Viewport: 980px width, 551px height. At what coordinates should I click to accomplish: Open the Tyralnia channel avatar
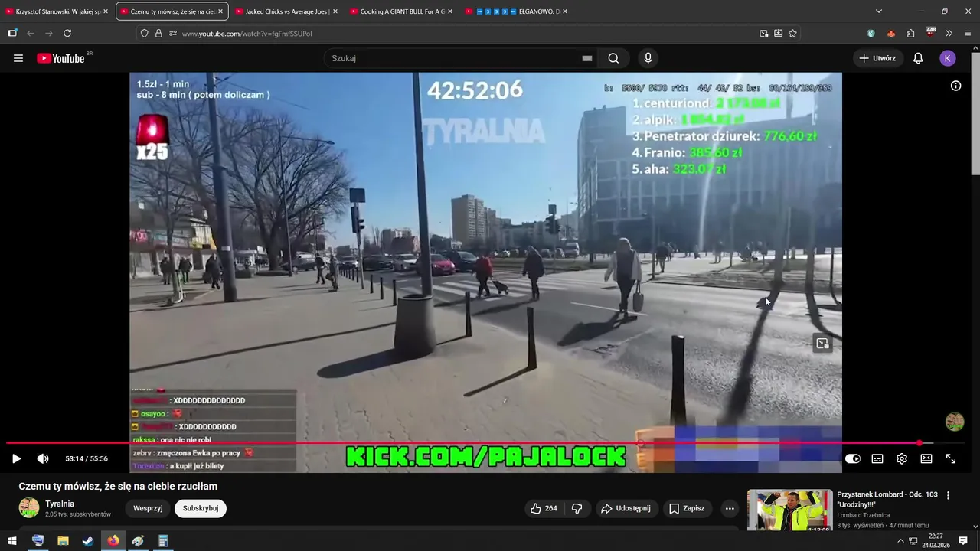(x=29, y=508)
